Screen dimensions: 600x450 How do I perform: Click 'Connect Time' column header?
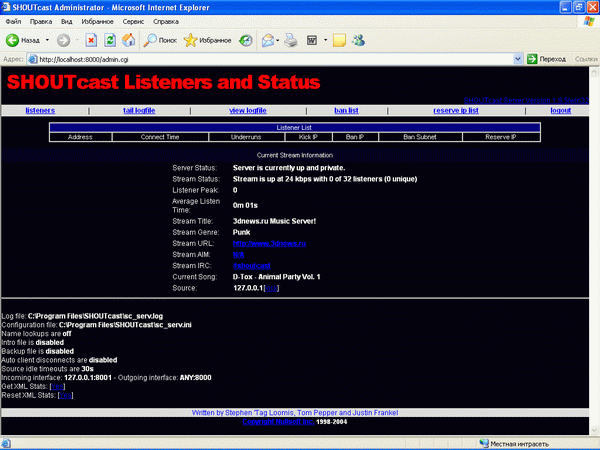[x=160, y=137]
